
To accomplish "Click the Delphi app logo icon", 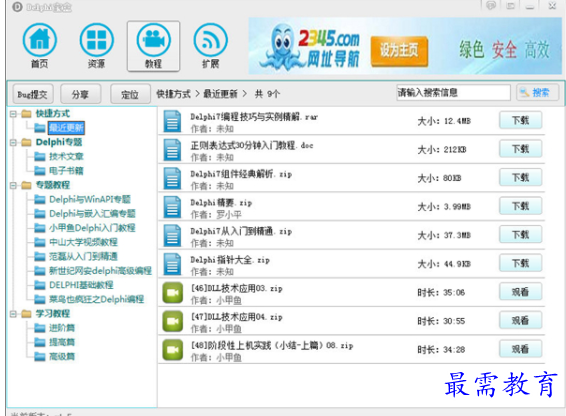I will point(17,7).
